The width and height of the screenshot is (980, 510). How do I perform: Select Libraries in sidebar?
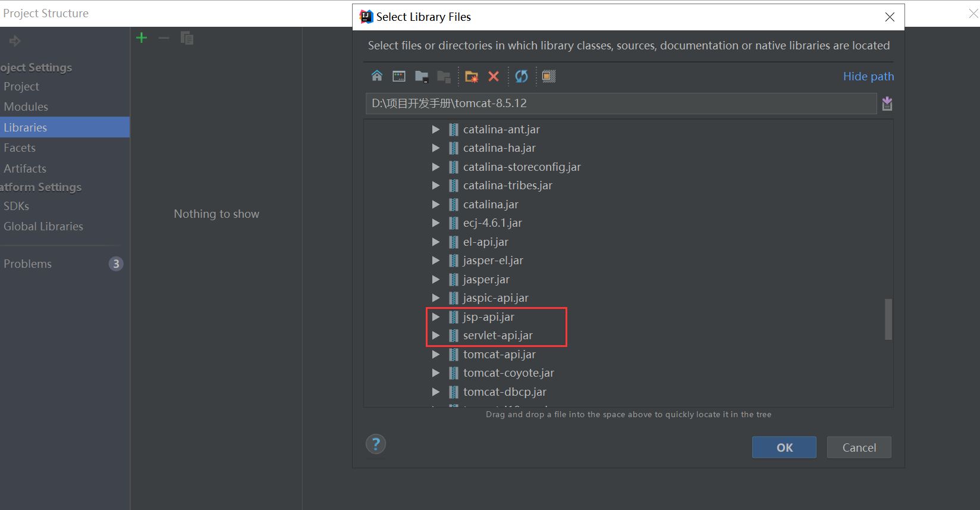(x=65, y=127)
